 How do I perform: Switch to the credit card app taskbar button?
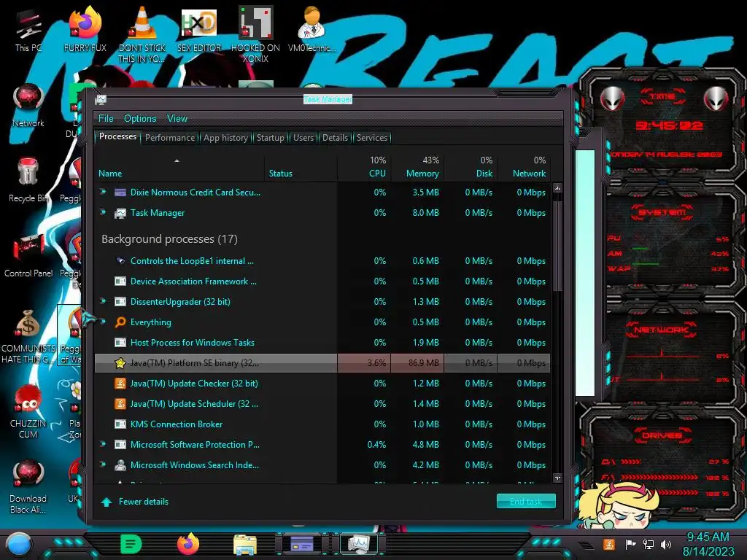[301, 544]
